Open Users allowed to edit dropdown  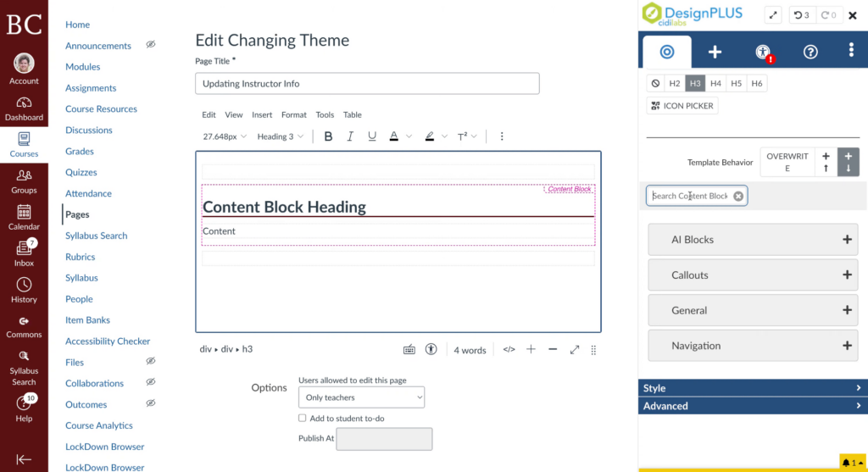coord(361,397)
